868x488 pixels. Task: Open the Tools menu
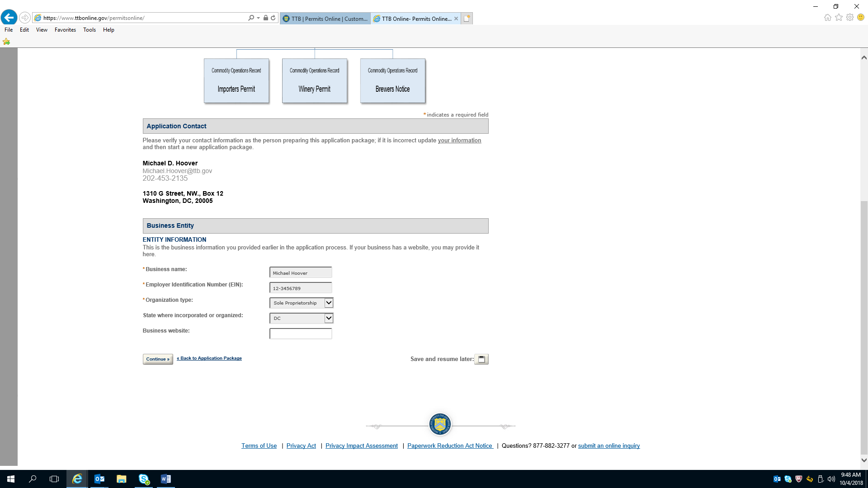[89, 30]
